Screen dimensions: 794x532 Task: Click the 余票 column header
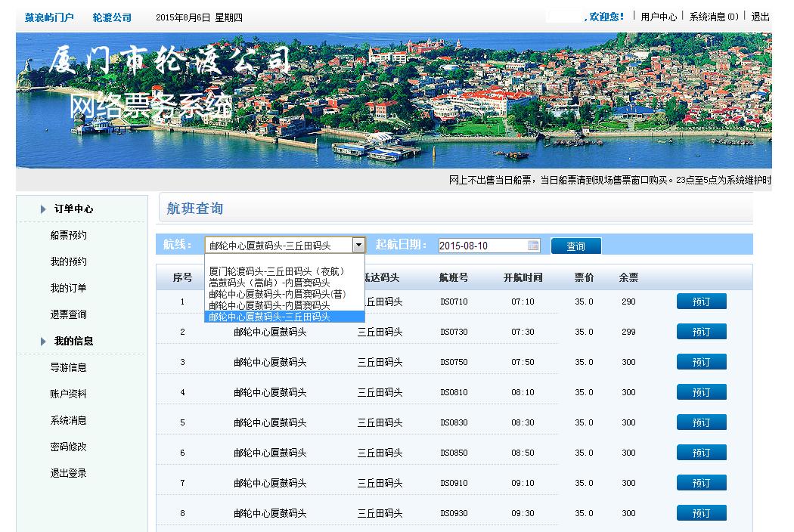click(x=628, y=277)
